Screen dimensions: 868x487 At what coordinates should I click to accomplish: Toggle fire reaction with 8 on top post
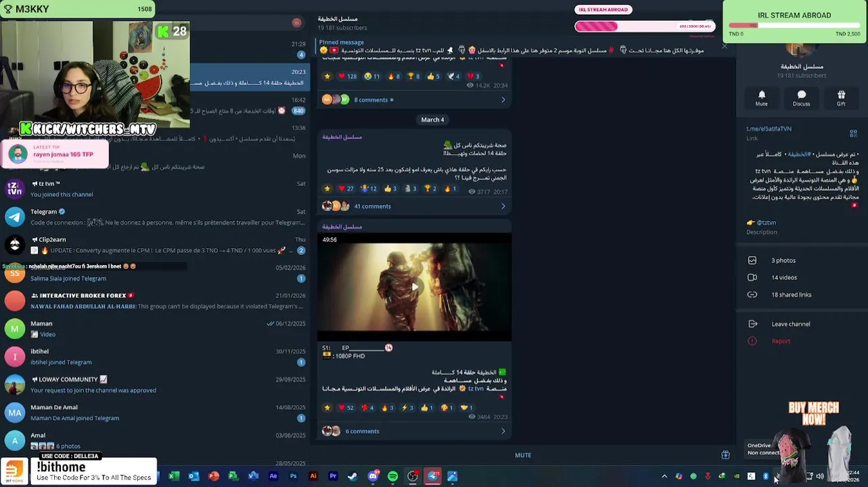(394, 76)
